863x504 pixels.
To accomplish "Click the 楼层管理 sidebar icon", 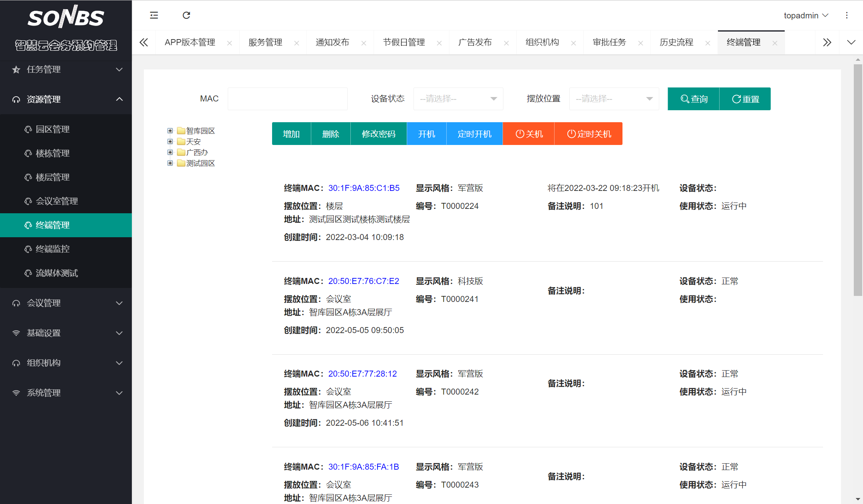I will [x=28, y=177].
